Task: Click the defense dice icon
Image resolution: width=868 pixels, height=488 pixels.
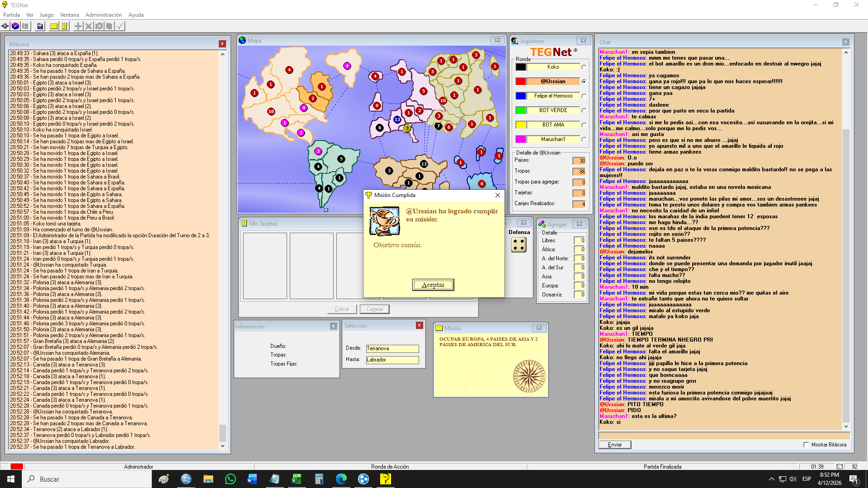Action: [519, 245]
